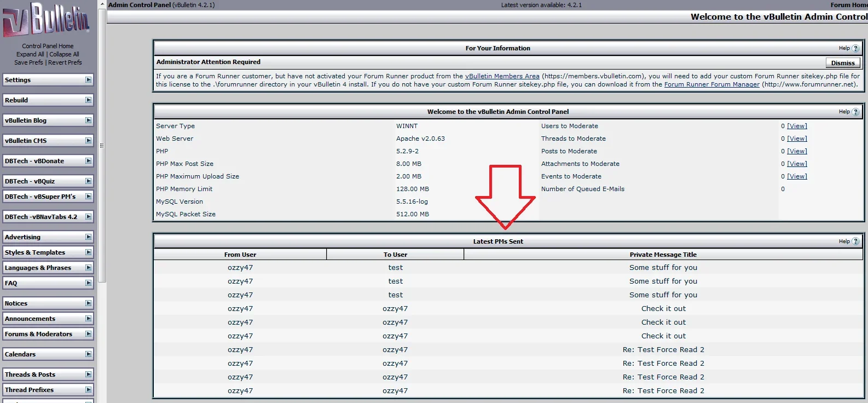Click Expand All link
The height and width of the screenshot is (403, 868).
(x=30, y=54)
